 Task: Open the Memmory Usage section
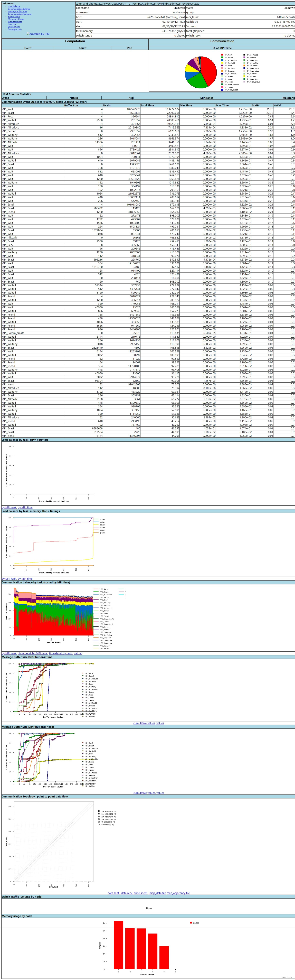pos(16,19)
